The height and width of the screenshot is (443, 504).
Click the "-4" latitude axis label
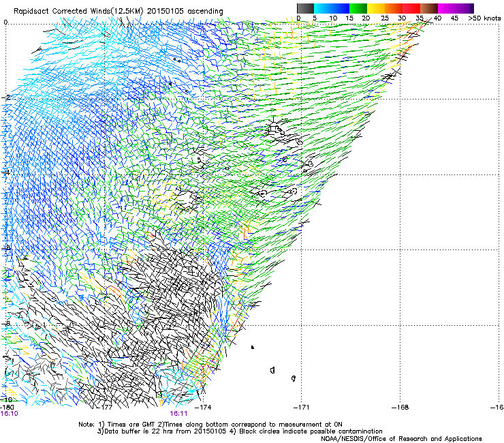coord(5,172)
